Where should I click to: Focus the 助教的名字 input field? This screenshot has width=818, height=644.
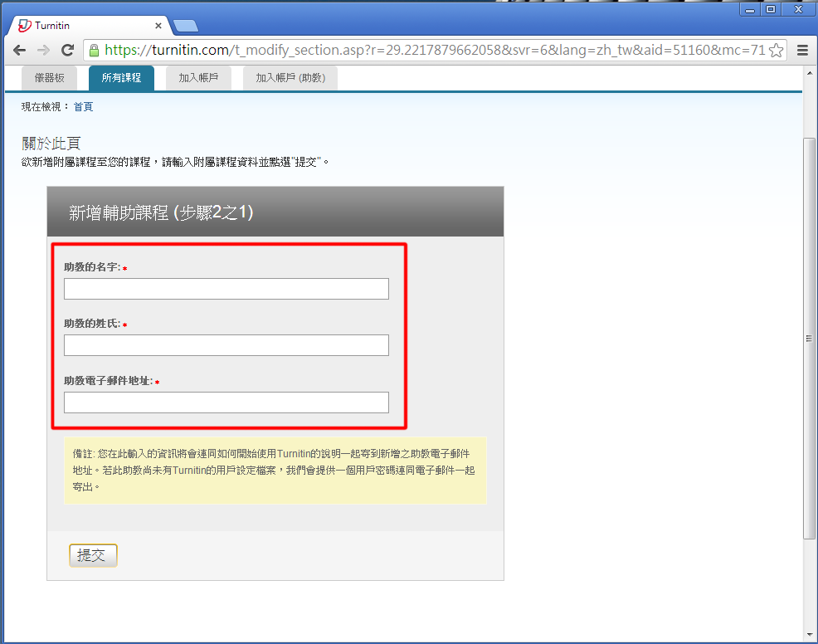[x=226, y=289]
